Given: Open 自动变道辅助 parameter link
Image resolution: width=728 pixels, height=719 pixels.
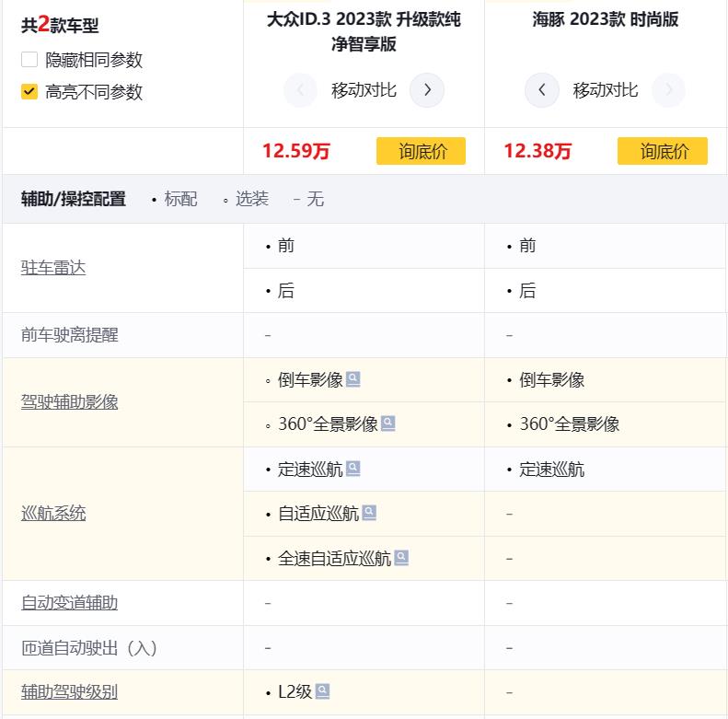Looking at the screenshot, I should click(70, 603).
